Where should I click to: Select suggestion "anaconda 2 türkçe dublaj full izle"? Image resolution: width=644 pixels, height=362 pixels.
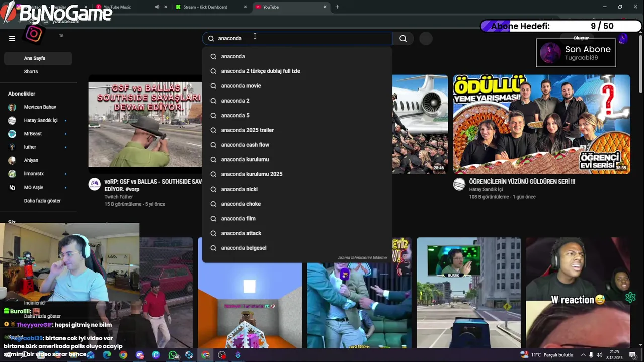[x=297, y=71]
